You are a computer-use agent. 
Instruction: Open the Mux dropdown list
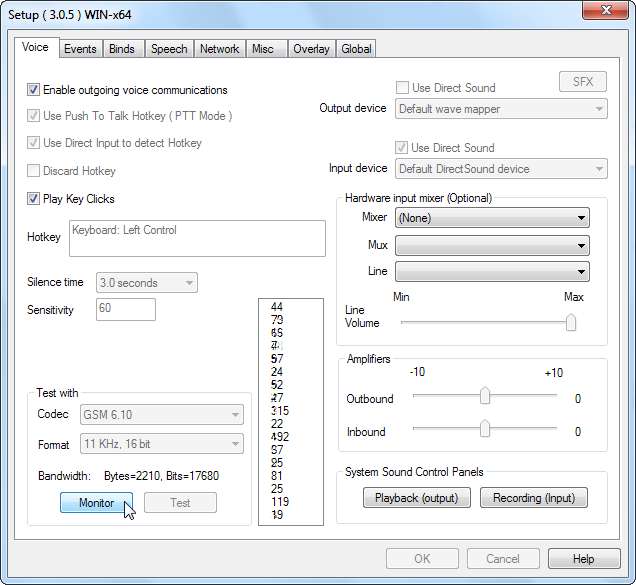coord(491,245)
